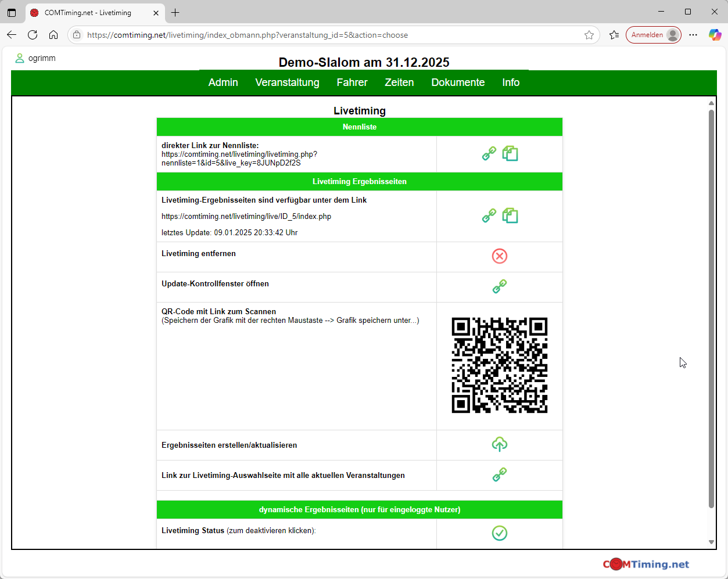This screenshot has height=579, width=728.
Task: Click the QR code image
Action: [x=500, y=365]
